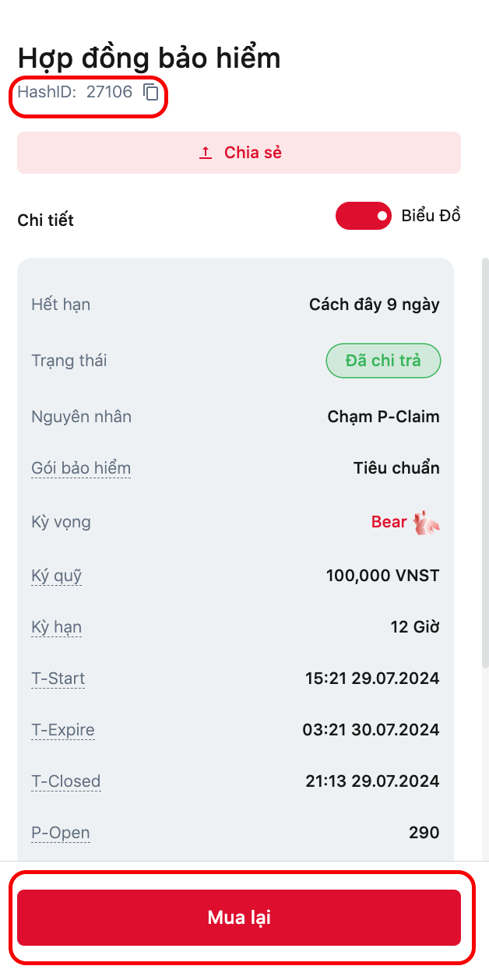Click the Gói bảo hiểm label
The height and width of the screenshot is (980, 489).
point(81,468)
